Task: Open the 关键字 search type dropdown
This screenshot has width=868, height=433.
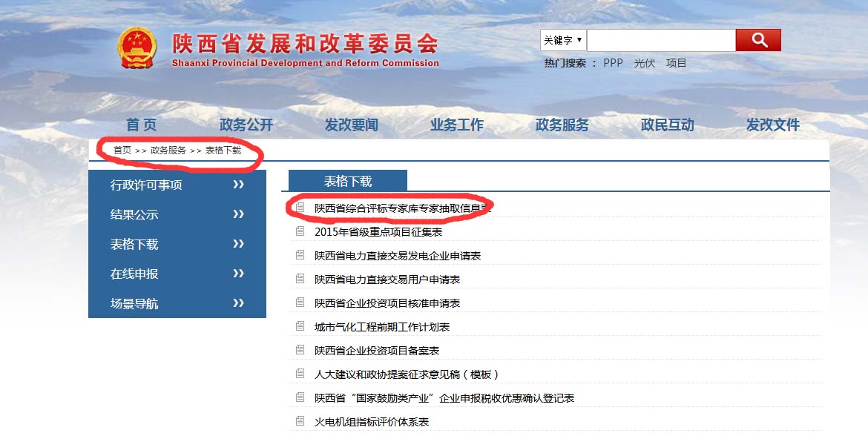Action: [562, 40]
